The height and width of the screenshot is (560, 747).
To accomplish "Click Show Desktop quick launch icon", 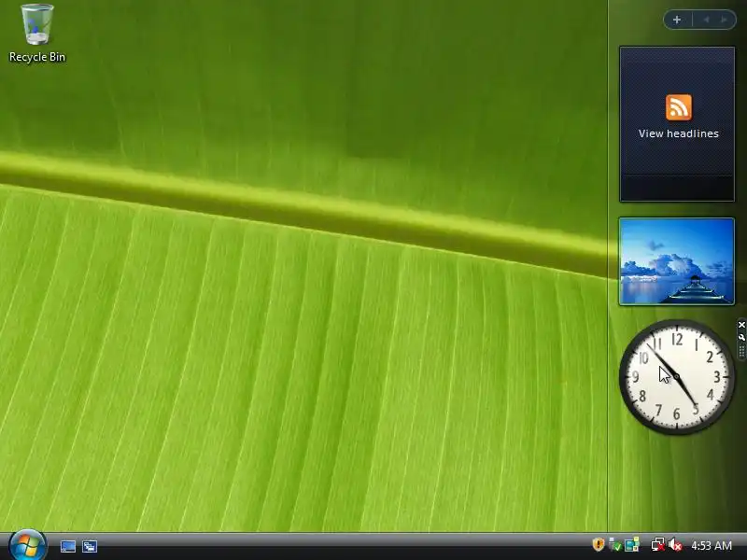I will [x=67, y=546].
